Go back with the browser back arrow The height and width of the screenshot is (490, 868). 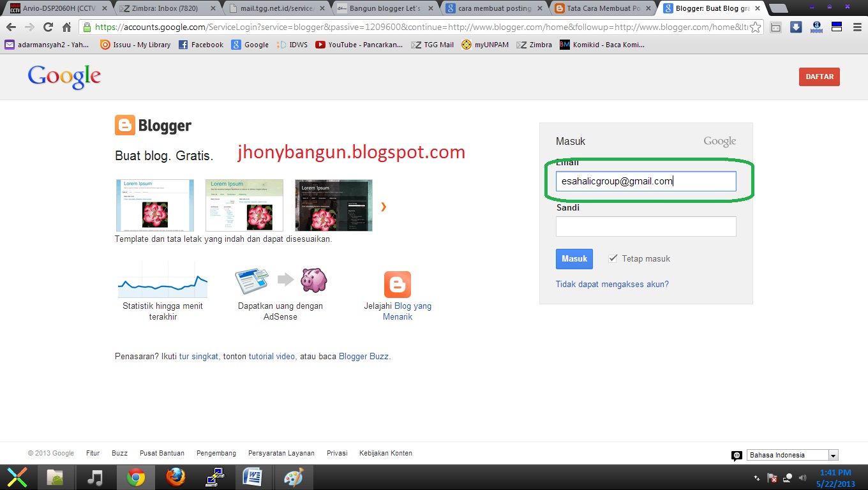[x=11, y=27]
